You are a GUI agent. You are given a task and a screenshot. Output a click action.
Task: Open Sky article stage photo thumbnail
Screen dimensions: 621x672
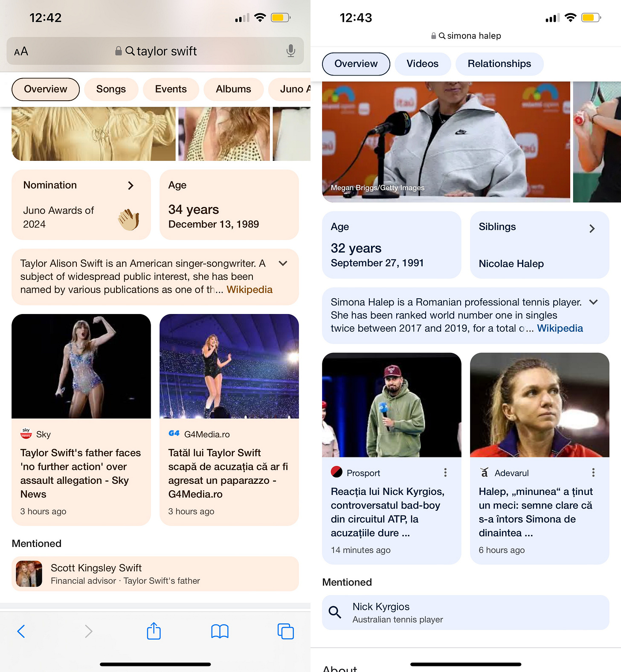coord(81,366)
